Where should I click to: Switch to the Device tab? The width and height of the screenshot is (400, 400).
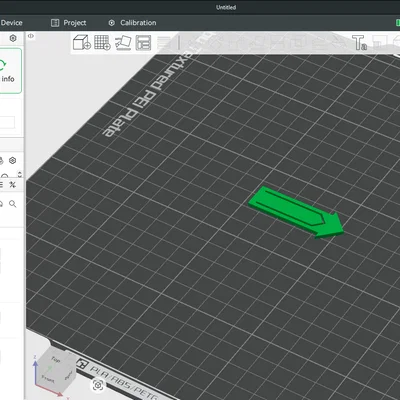pos(11,23)
